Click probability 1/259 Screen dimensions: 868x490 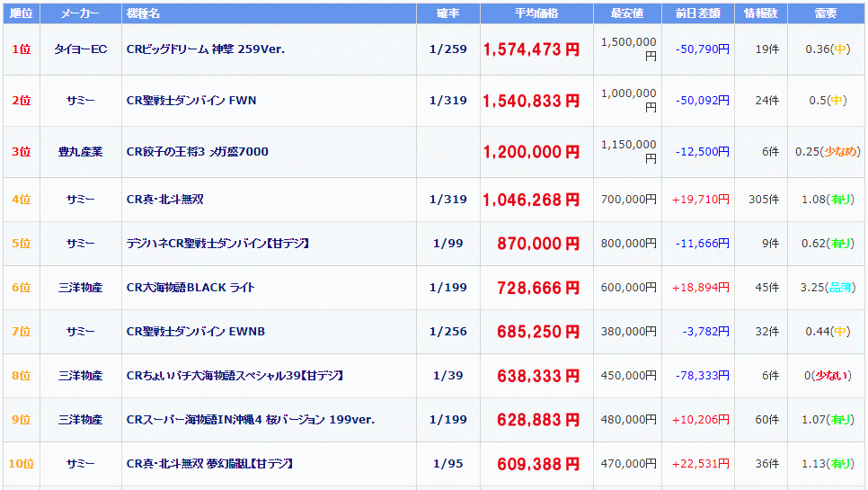coord(448,49)
